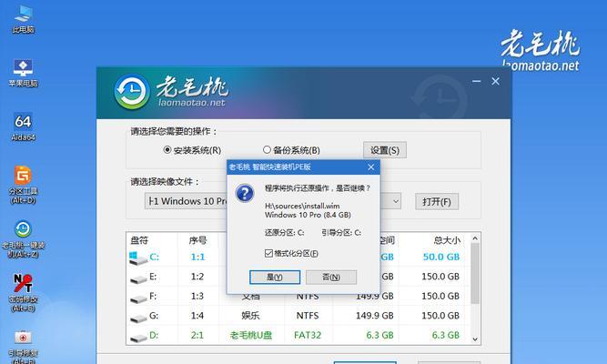Click the H:\sources\install.wim path text

point(302,206)
